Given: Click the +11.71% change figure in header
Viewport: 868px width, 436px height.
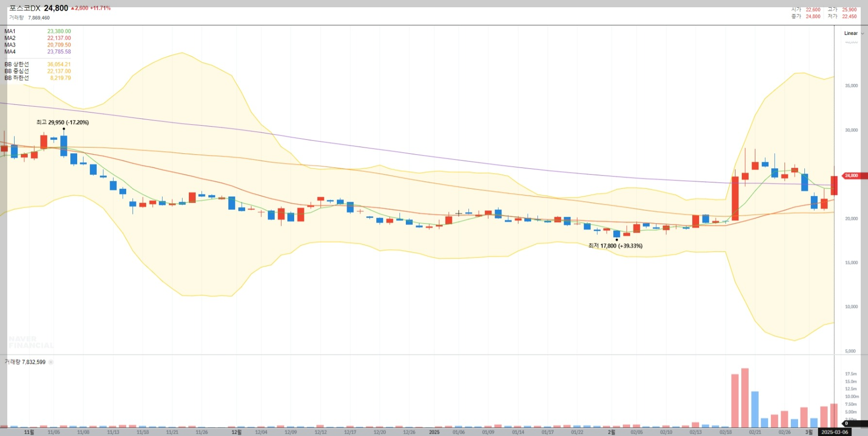Looking at the screenshot, I should pos(100,8).
